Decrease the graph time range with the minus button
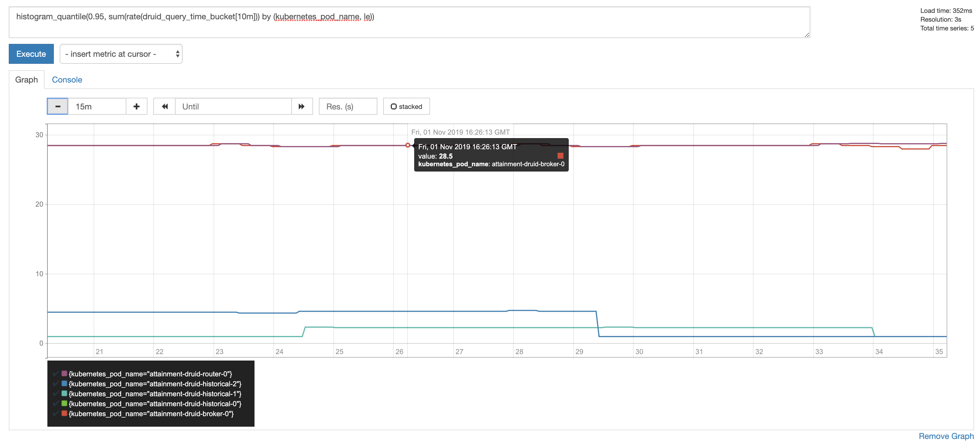Image resolution: width=980 pixels, height=446 pixels. pos(57,107)
